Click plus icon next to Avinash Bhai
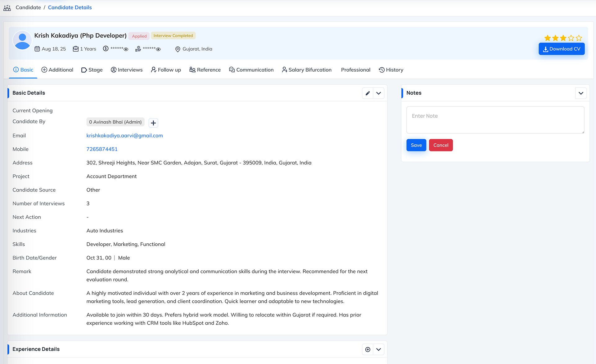Viewport: 596px width, 364px height. click(153, 123)
